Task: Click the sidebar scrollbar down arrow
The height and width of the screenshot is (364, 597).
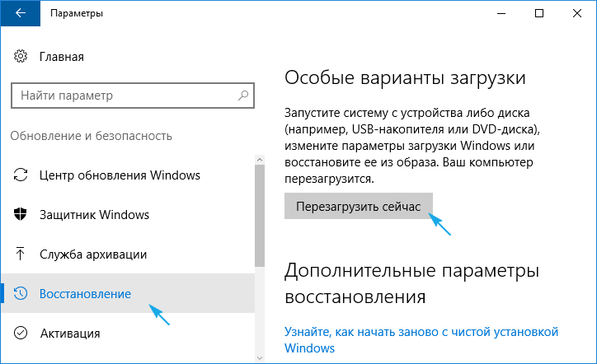Action: (x=260, y=357)
